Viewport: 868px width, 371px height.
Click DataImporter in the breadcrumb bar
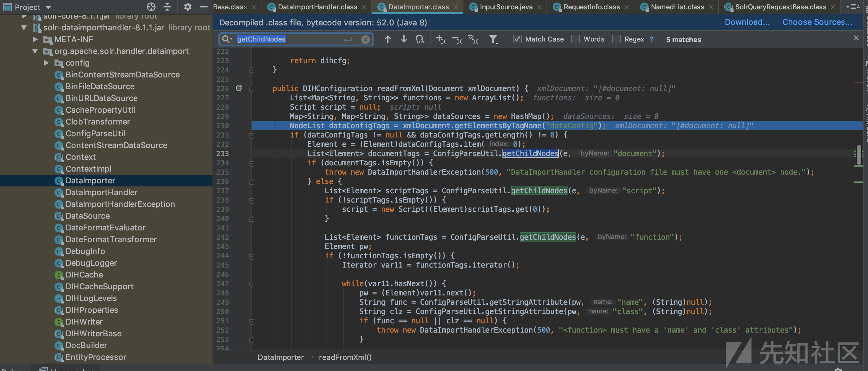tap(280, 357)
